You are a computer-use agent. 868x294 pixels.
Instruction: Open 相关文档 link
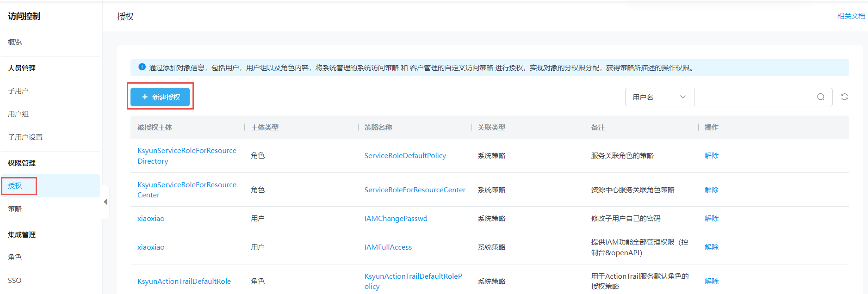[x=850, y=16]
